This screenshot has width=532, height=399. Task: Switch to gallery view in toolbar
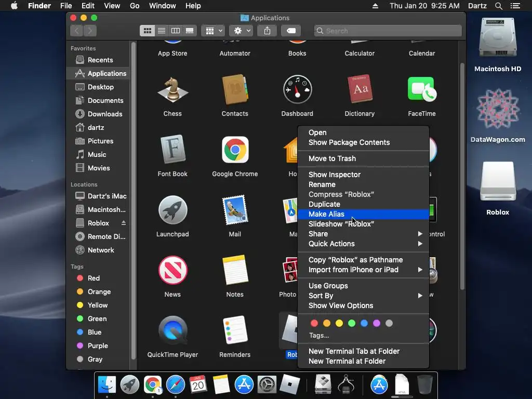(190, 31)
